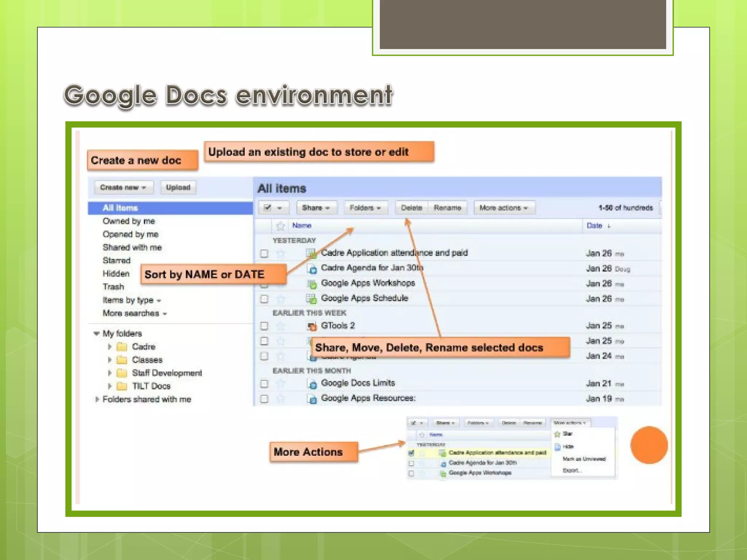Open the Trash view in sidebar
747x560 pixels.
tap(113, 287)
